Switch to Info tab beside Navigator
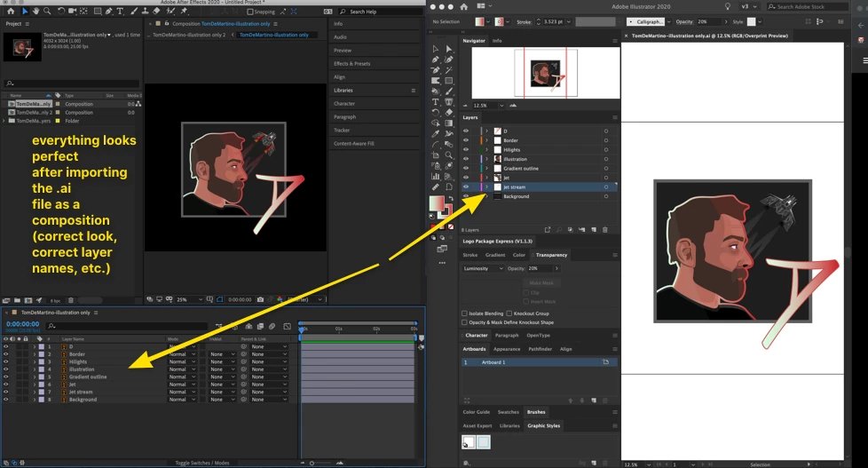 click(497, 41)
